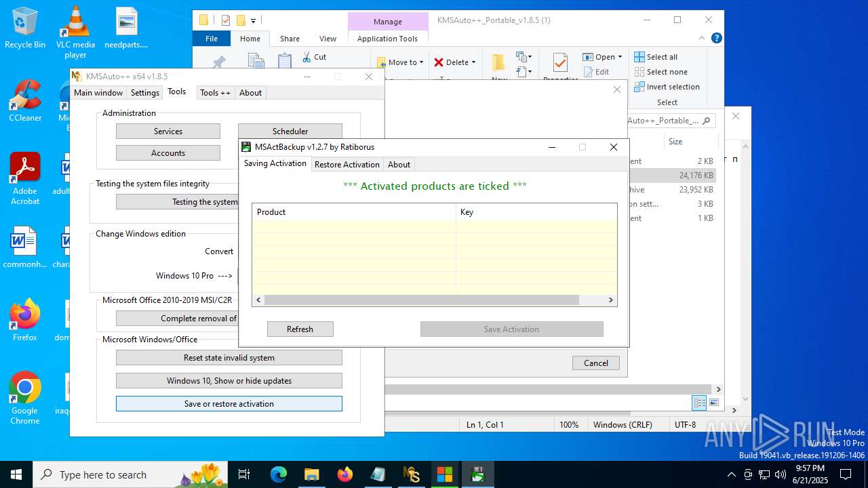
Task: Select the Saving Activation tab
Action: 275,163
